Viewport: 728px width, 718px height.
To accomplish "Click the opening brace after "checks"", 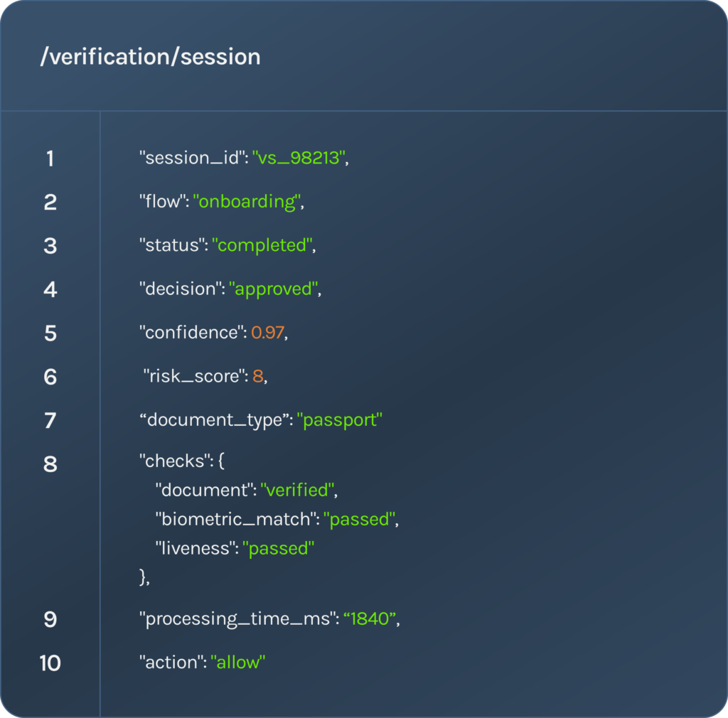I will click(222, 461).
